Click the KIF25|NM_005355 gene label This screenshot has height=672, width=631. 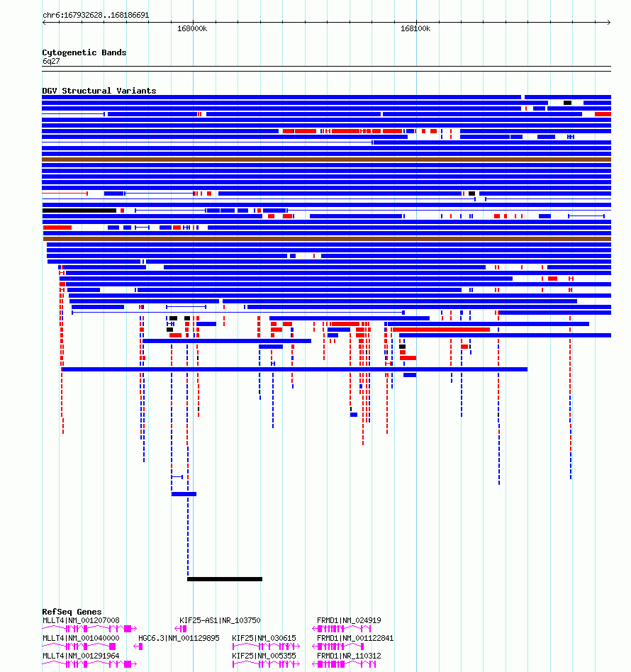264,656
